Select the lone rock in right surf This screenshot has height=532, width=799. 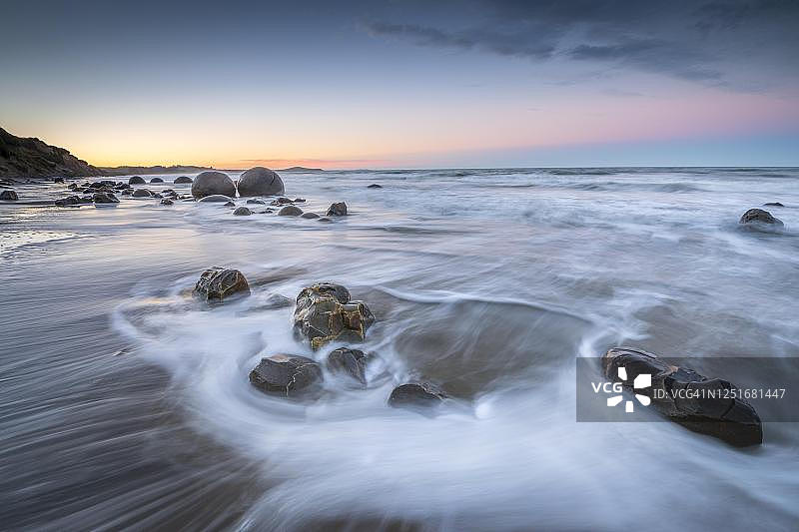pos(760,217)
